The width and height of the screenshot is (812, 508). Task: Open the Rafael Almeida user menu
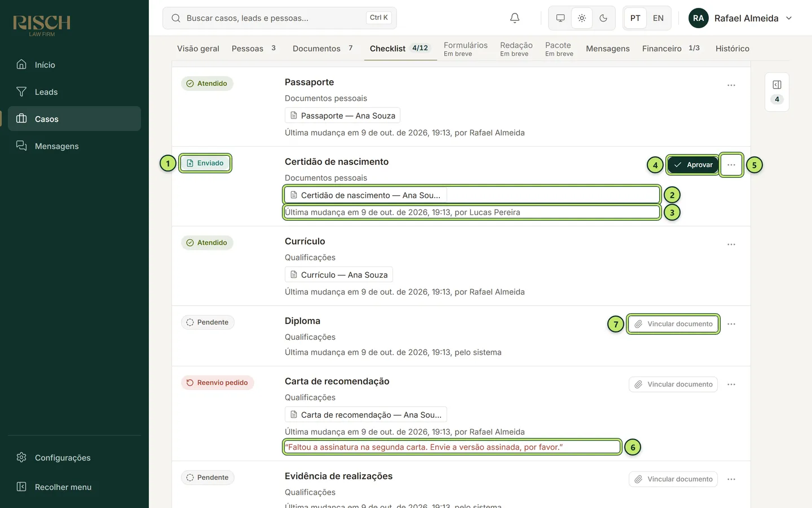click(x=741, y=18)
